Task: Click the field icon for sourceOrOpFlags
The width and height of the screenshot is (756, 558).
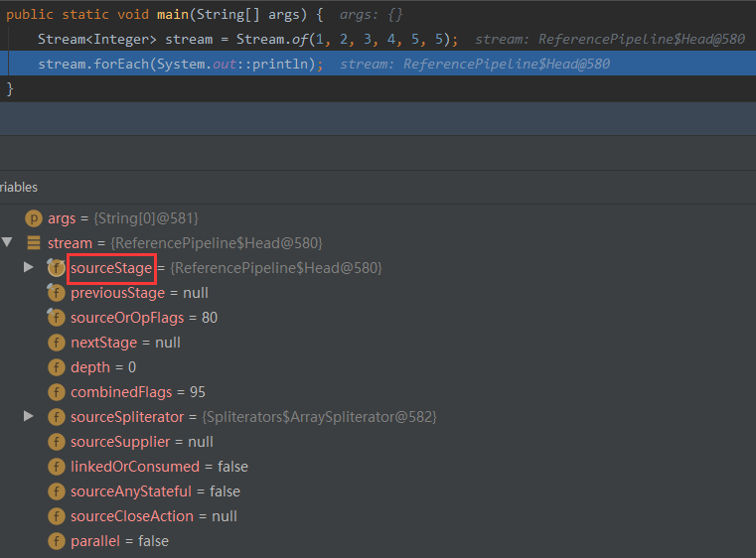Action: click(56, 318)
